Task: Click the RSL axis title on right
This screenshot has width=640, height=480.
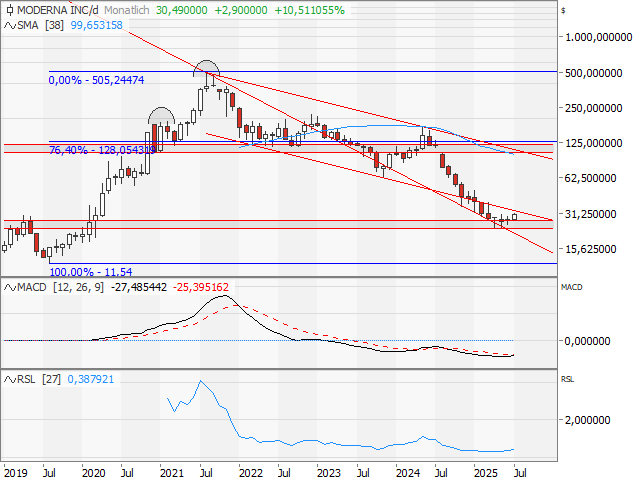Action: click(x=567, y=380)
